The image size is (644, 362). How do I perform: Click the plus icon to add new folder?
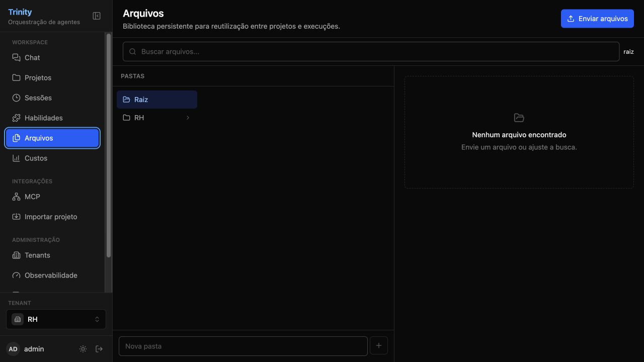pos(379,346)
